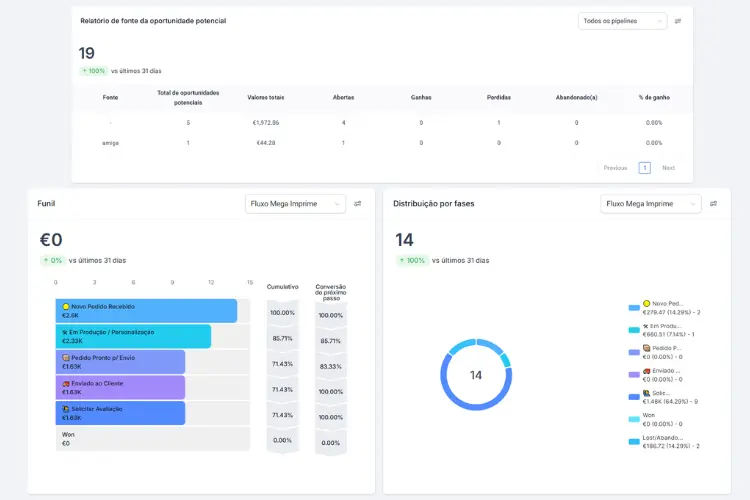Click legend entry €186.72 (14.29%) - 2
The image size is (750, 500).
point(671,446)
